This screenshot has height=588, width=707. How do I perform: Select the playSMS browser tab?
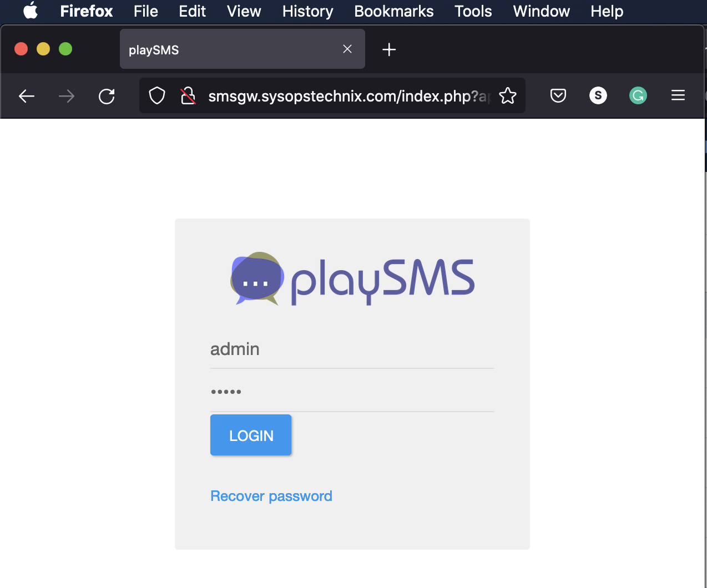pyautogui.click(x=243, y=49)
